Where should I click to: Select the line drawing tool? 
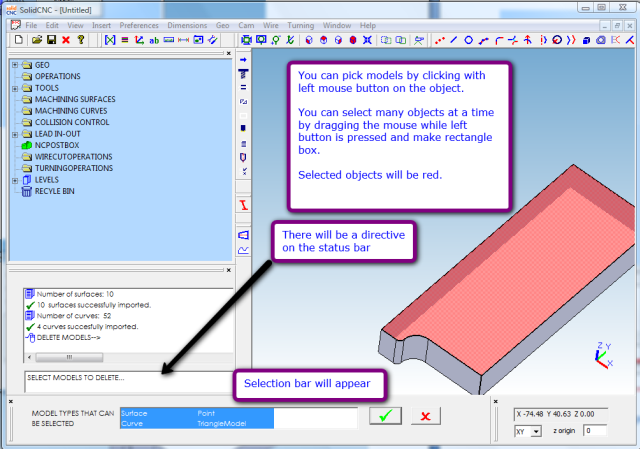pos(454,40)
